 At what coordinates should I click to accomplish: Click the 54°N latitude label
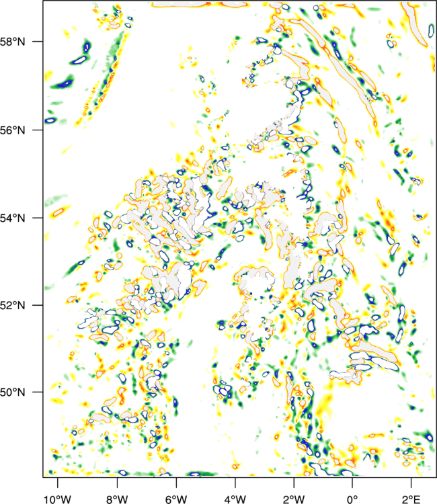[13, 218]
